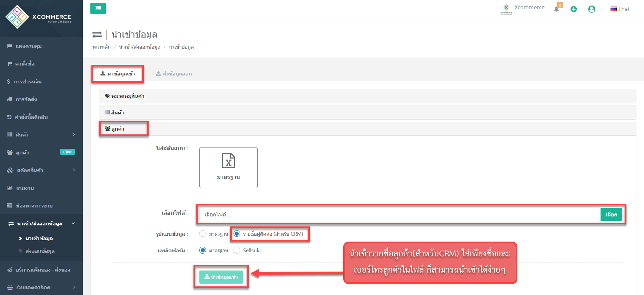Download the มาตรฐาน Excel template file

[x=228, y=167]
